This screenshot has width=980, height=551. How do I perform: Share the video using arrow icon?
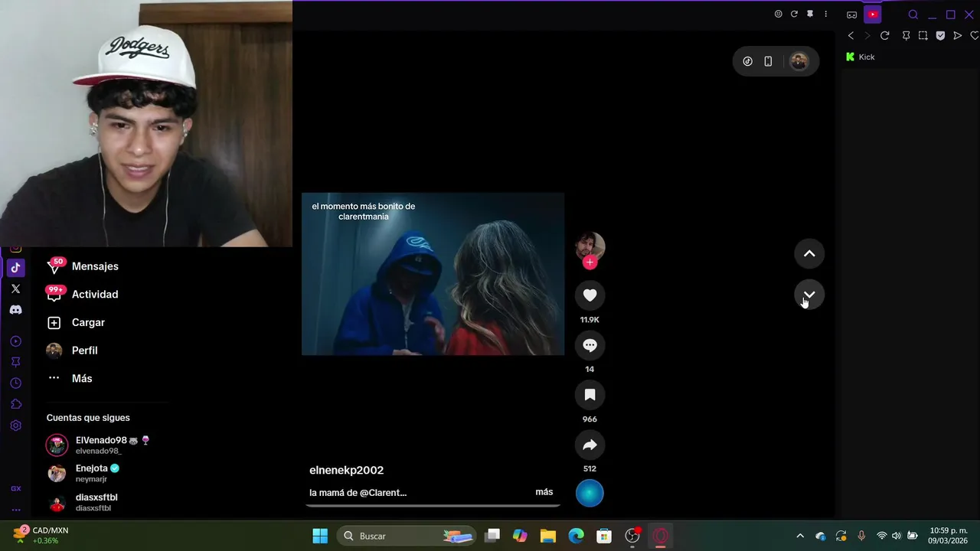click(590, 445)
